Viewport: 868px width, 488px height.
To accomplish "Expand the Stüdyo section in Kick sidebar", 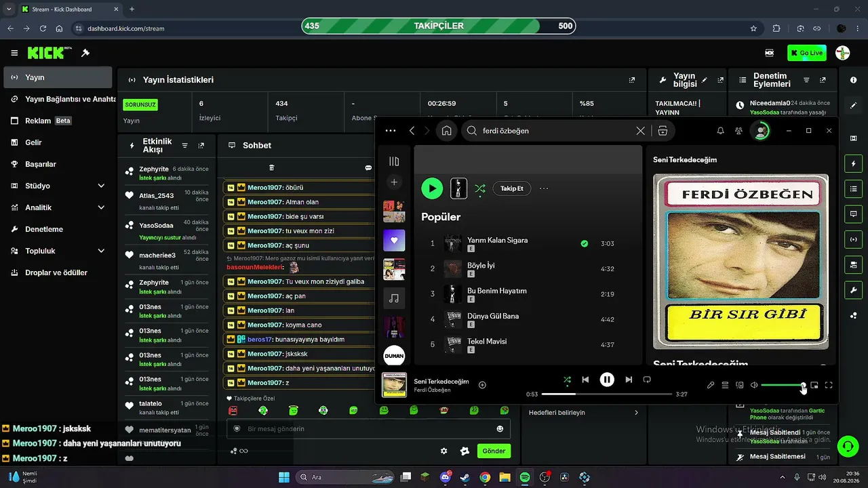I will coord(101,186).
